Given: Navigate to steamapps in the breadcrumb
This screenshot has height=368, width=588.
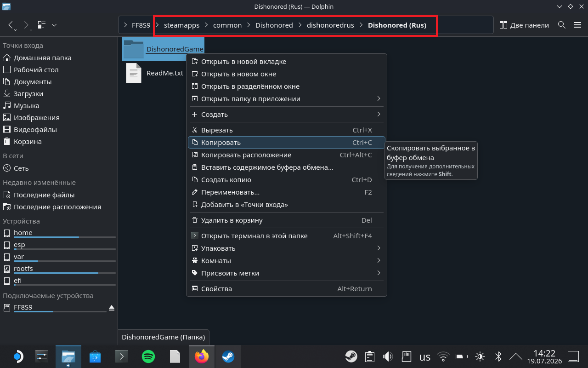Looking at the screenshot, I should coord(181,25).
